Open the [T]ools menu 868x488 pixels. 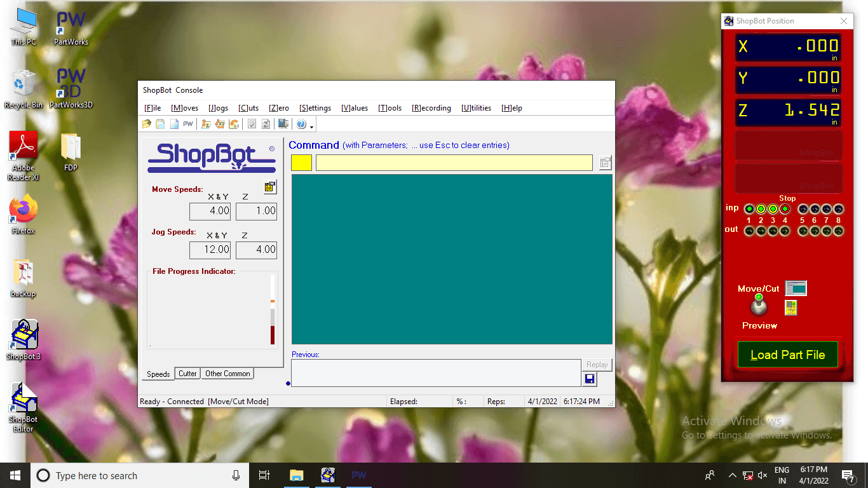(x=390, y=108)
